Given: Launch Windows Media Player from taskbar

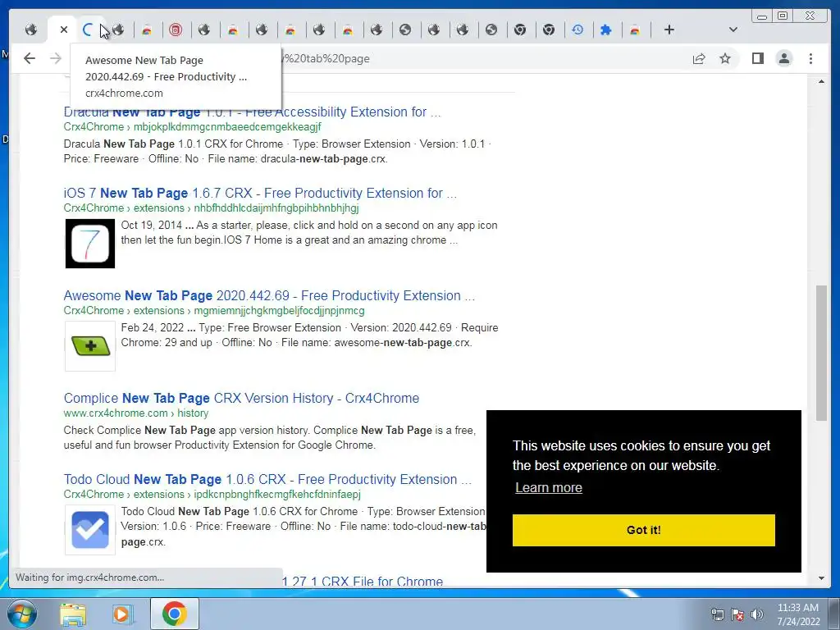Looking at the screenshot, I should pos(123,614).
